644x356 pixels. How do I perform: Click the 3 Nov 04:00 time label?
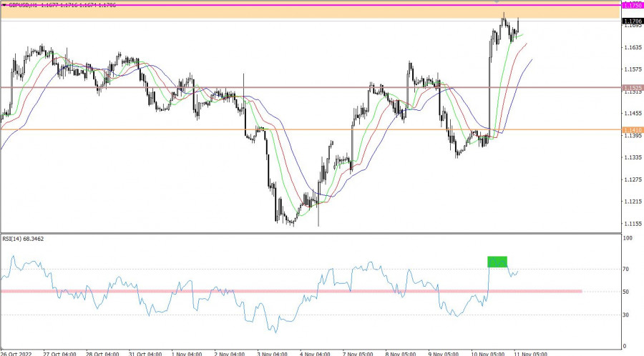coord(272,352)
